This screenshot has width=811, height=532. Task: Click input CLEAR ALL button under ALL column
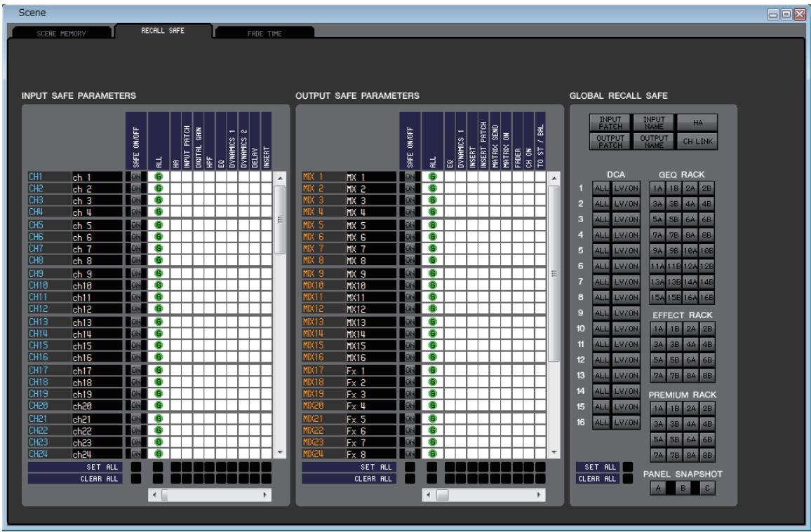158,479
